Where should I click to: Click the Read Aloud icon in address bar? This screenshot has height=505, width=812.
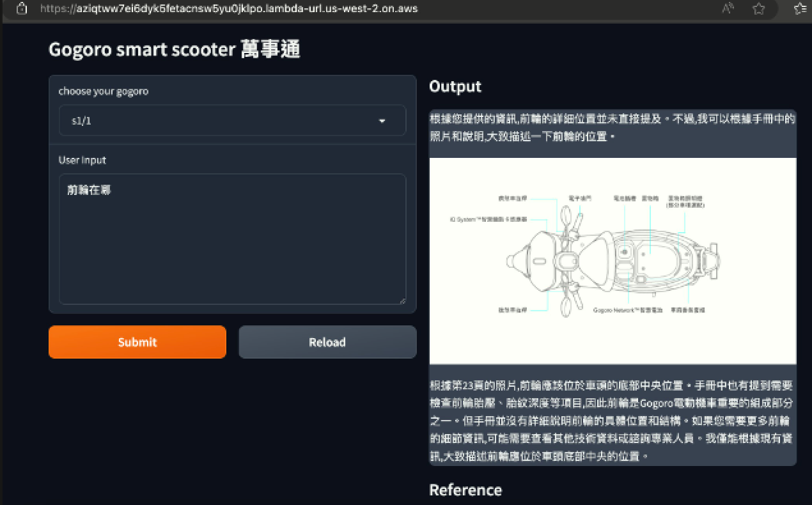coord(728,9)
